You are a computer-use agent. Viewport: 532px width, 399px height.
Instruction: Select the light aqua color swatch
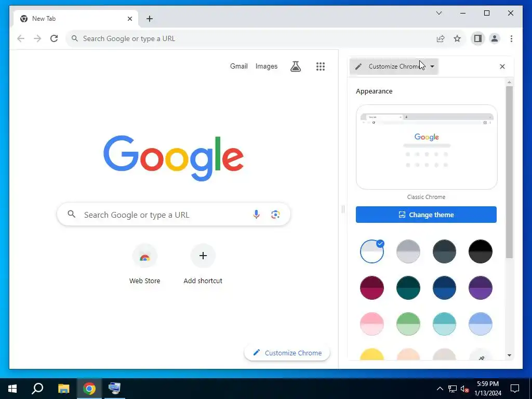[x=444, y=324]
